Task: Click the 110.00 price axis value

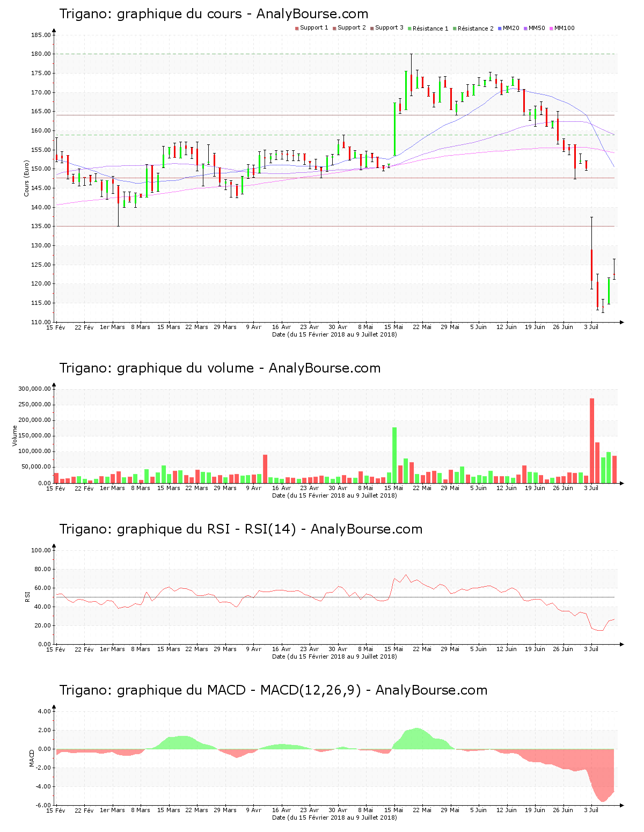Action: click(41, 322)
